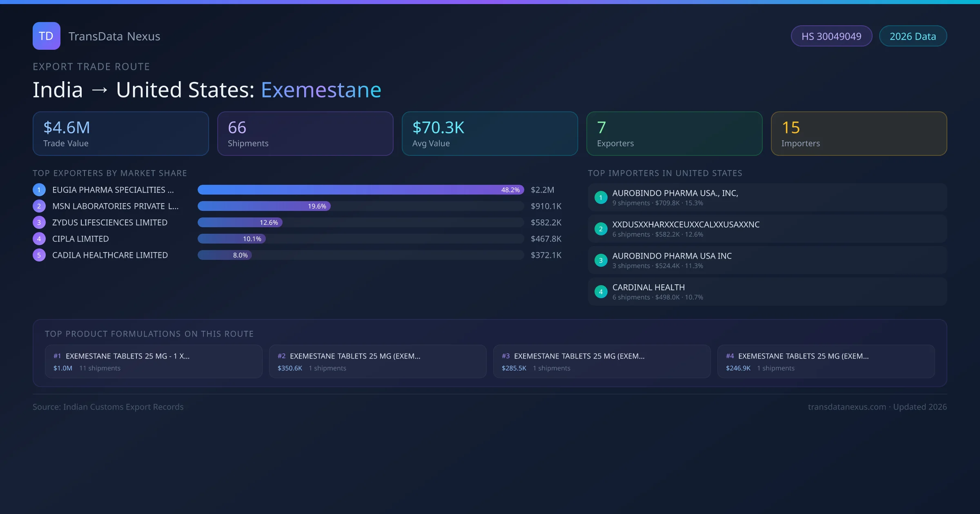Open the 66 Shipments stat card
980x514 pixels.
coord(305,134)
